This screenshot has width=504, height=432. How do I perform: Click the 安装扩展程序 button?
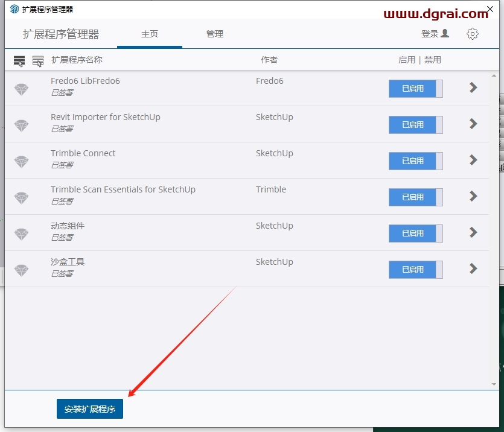pyautogui.click(x=90, y=409)
